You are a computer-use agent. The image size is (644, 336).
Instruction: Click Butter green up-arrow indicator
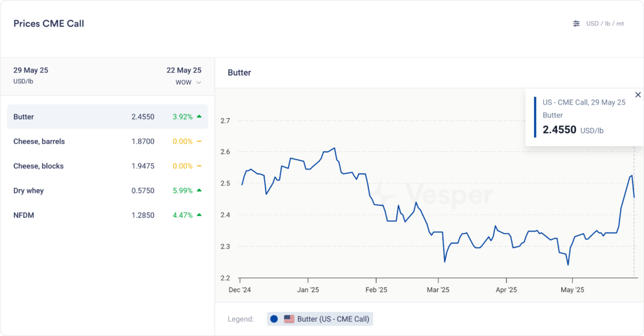(x=199, y=116)
